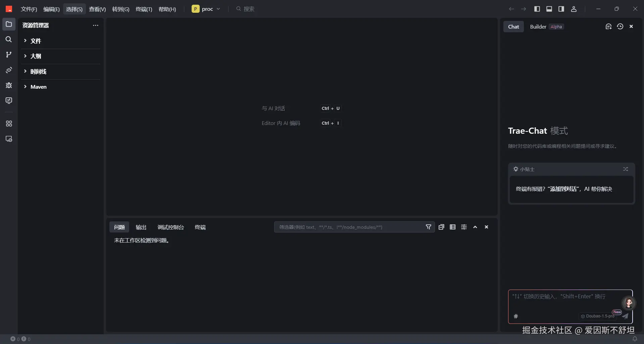Click the Trae logo in the title bar

(x=9, y=9)
